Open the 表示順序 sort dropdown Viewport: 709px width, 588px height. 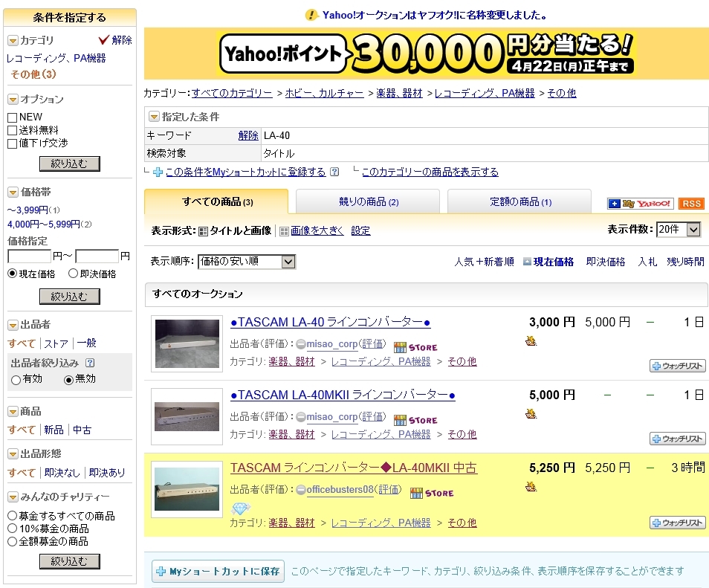click(x=247, y=262)
